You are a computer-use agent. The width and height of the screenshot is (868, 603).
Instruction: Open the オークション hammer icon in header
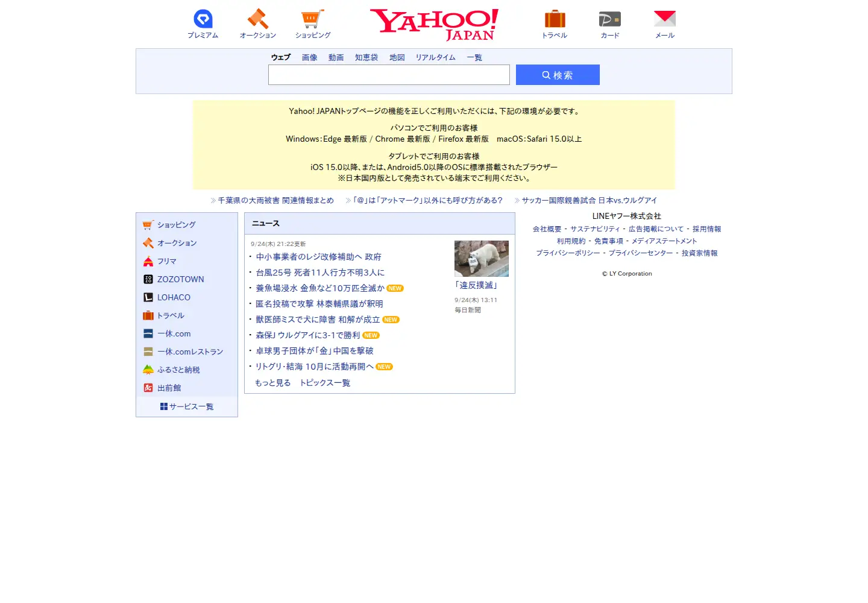point(258,19)
